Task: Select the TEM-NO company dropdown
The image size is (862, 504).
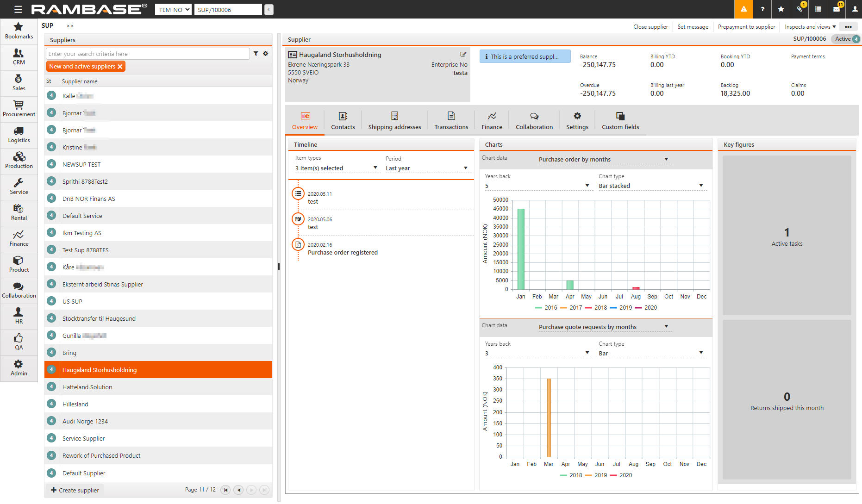Action: pos(174,9)
